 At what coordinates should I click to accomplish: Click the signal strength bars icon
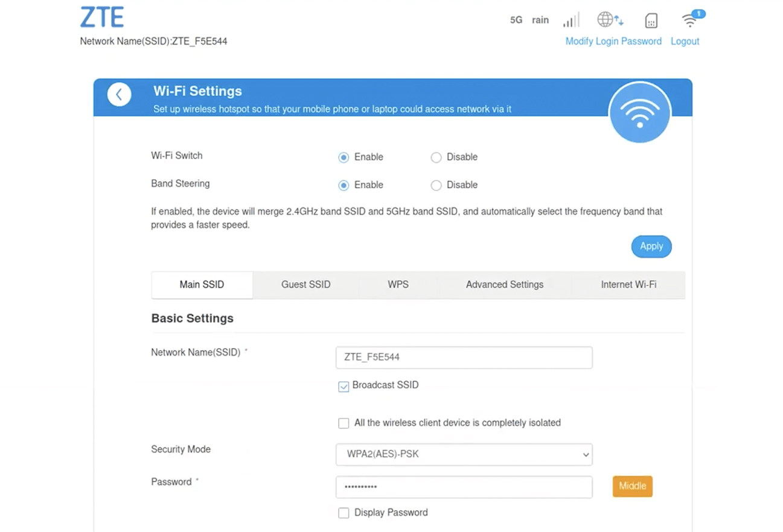pyautogui.click(x=571, y=20)
